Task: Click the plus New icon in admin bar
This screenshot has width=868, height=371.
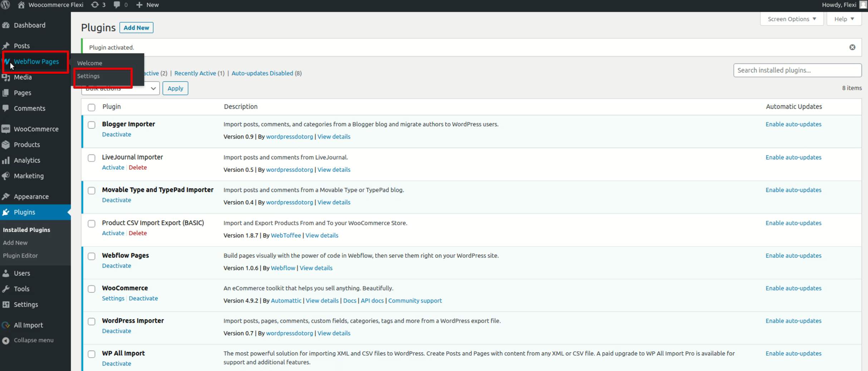Action: [139, 5]
